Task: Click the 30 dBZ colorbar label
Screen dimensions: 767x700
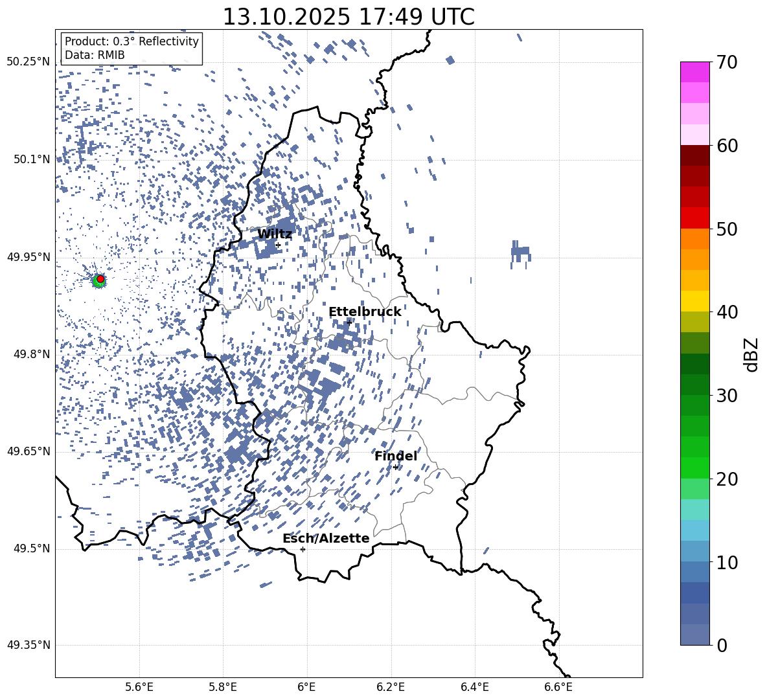Action: point(727,395)
